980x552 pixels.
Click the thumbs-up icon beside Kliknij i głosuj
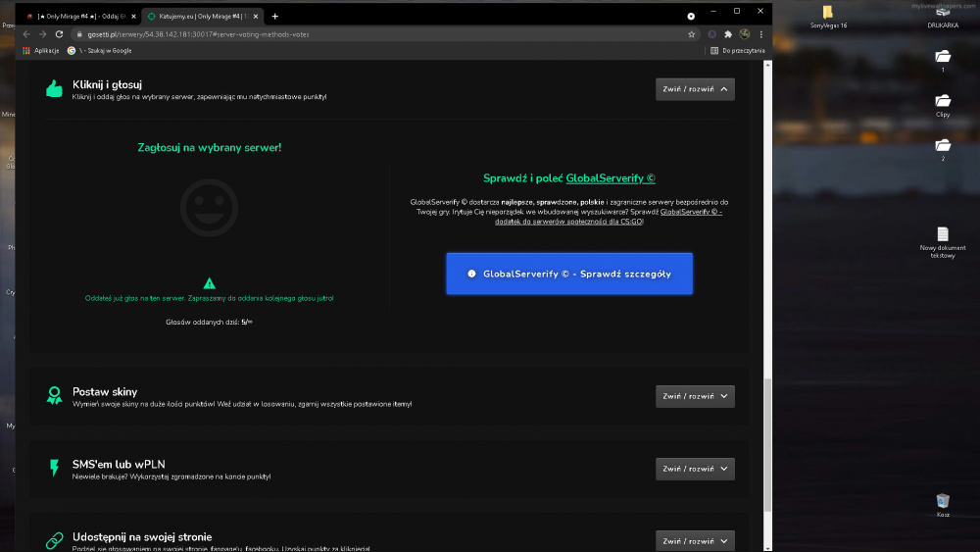[x=54, y=89]
